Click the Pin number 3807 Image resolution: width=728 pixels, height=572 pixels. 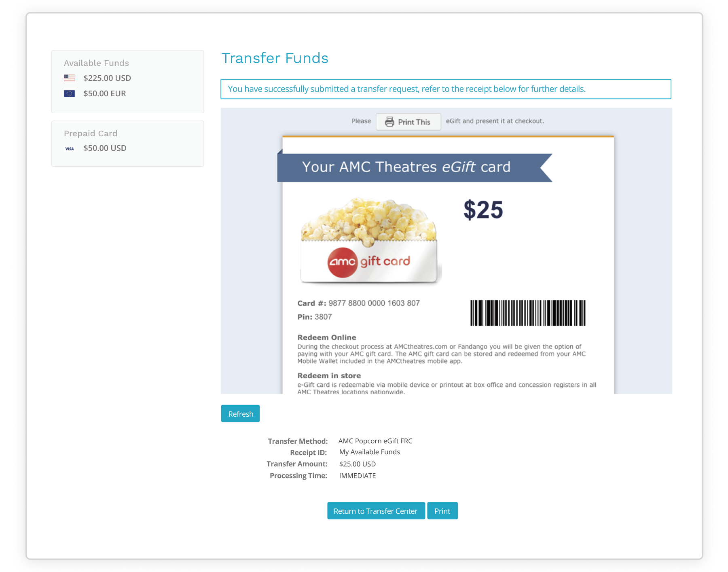(x=324, y=317)
